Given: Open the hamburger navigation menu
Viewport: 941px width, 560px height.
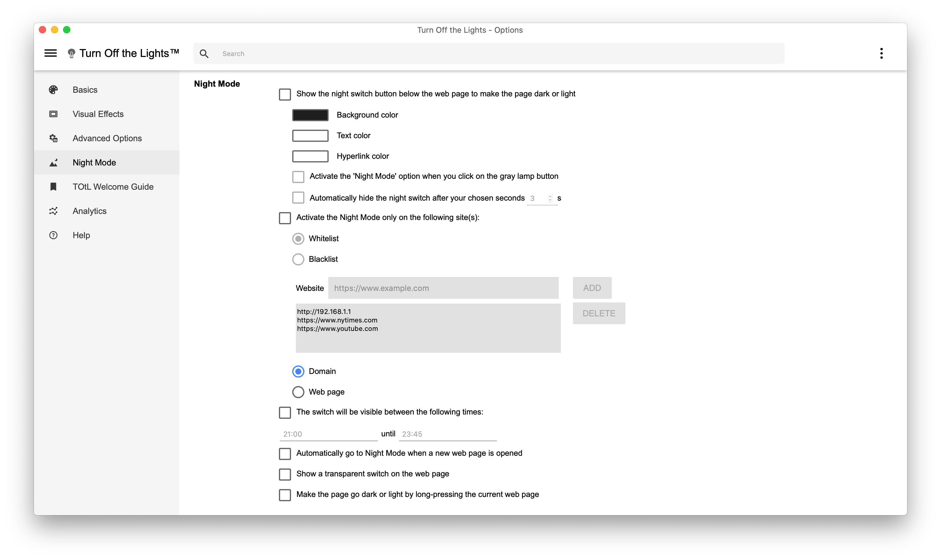Looking at the screenshot, I should click(x=51, y=53).
